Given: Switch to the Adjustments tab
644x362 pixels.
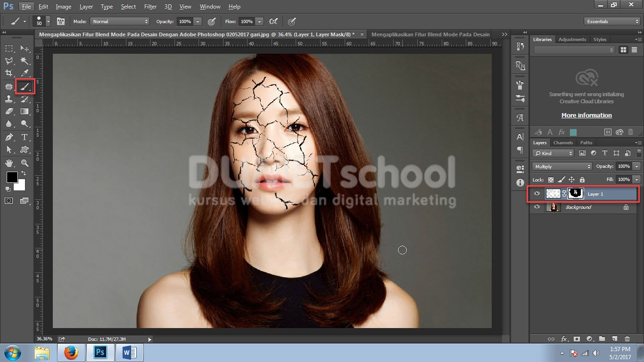Looking at the screenshot, I should coord(572,39).
